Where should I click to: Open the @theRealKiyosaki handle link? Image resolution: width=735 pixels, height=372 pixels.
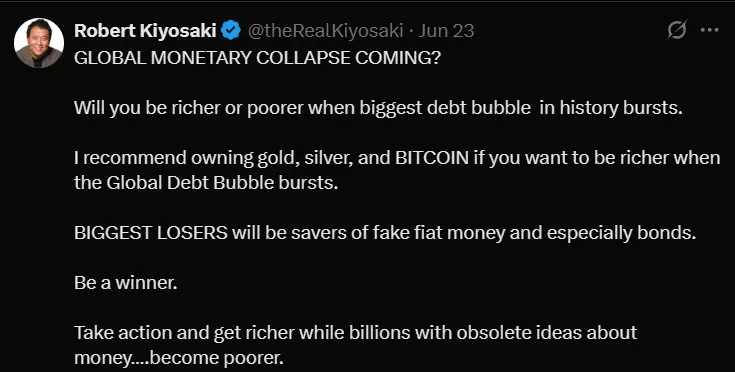tap(325, 31)
